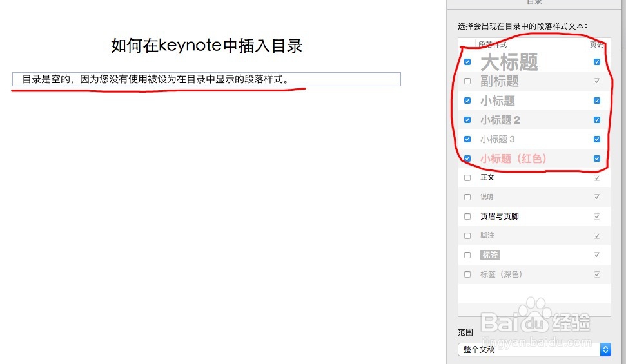Click the title 如何在keynote中插入目录
626x364 pixels.
tap(206, 46)
